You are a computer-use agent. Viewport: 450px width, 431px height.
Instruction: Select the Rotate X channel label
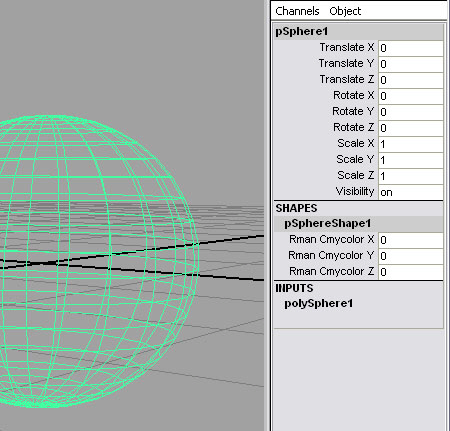click(354, 95)
